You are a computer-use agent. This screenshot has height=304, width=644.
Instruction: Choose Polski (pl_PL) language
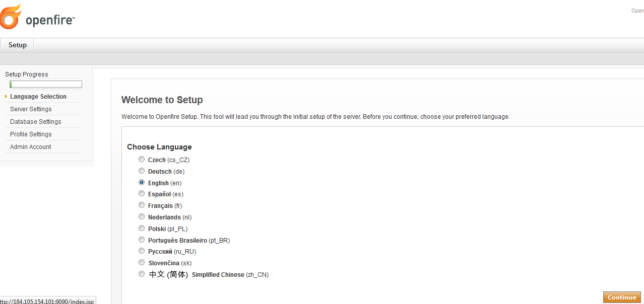pos(142,229)
